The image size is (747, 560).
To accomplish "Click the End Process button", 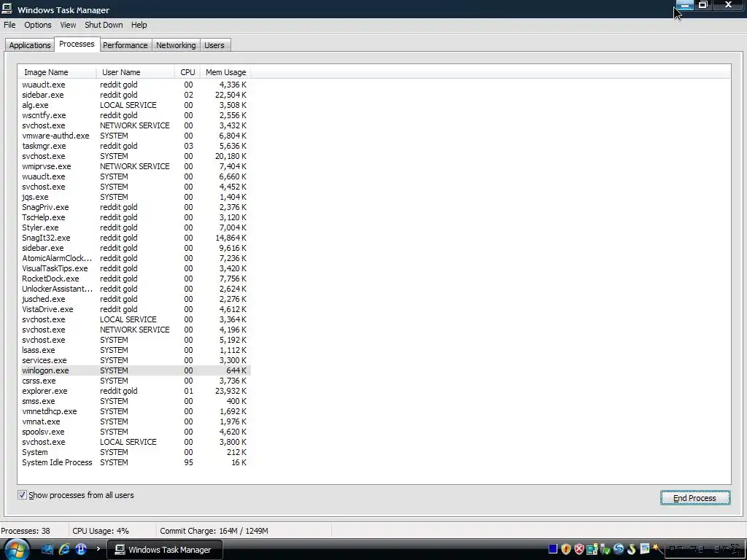I will [695, 497].
